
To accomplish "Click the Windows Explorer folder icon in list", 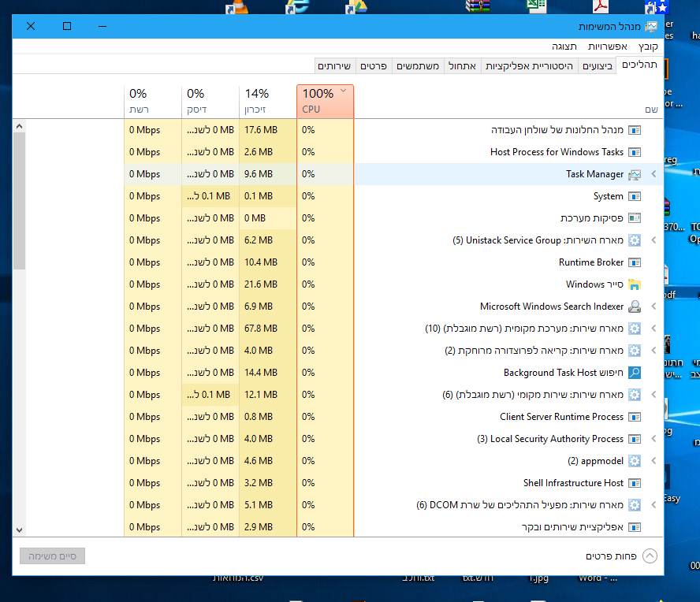I will [635, 284].
